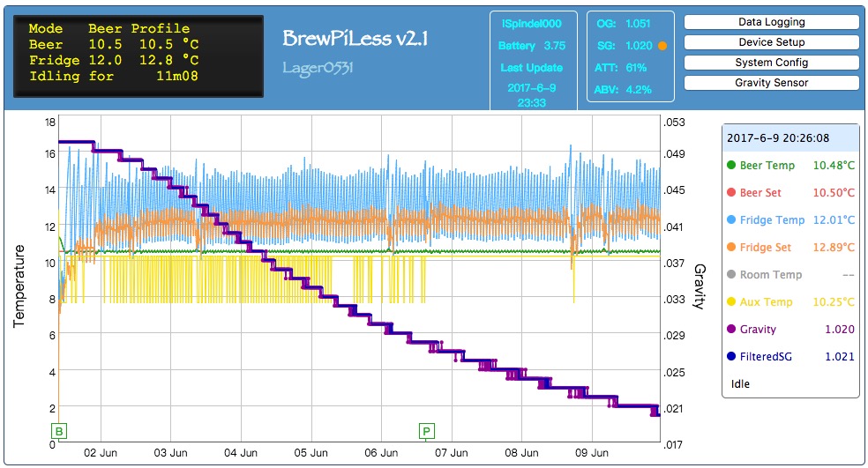Click the 02 Jun date axis label
868x468 pixels.
pyautogui.click(x=101, y=453)
